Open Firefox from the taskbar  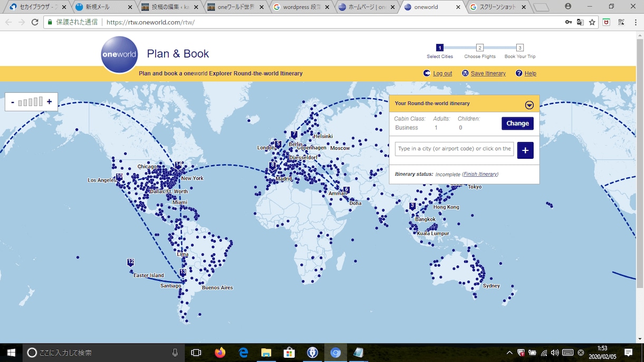tap(220, 353)
